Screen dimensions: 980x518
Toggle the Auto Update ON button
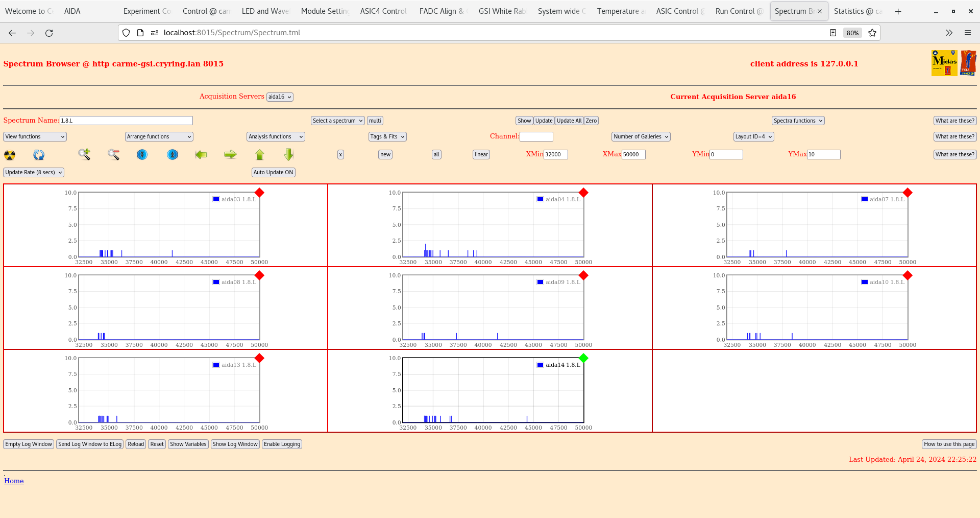pos(273,172)
